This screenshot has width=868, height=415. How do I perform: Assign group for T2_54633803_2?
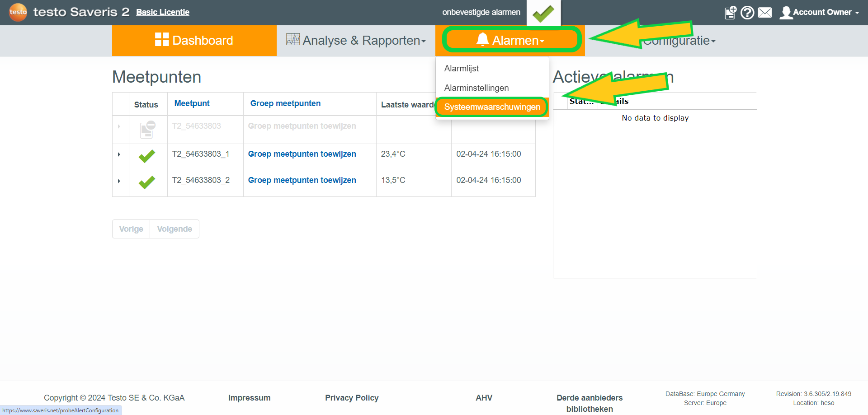302,180
